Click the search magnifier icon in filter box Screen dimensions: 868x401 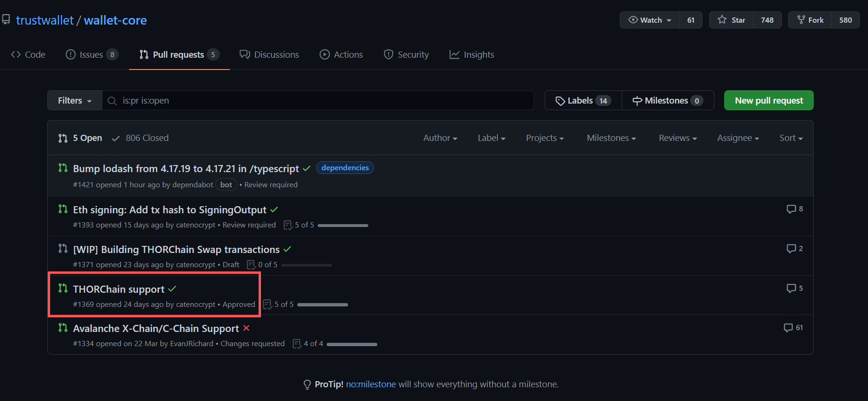pos(112,101)
